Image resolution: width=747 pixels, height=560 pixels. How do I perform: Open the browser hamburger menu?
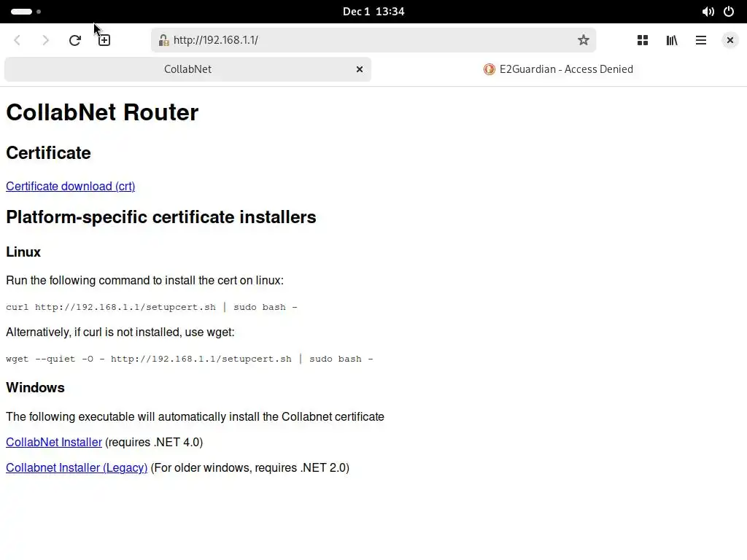701,40
